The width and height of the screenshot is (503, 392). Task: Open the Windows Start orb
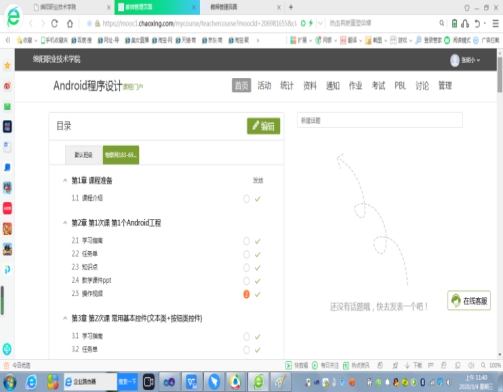click(x=9, y=382)
